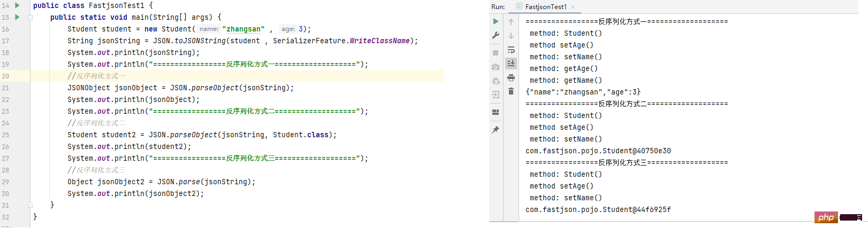Click the comment '//反序列化方式二' on line 24
The image size is (868, 235).
tap(96, 123)
